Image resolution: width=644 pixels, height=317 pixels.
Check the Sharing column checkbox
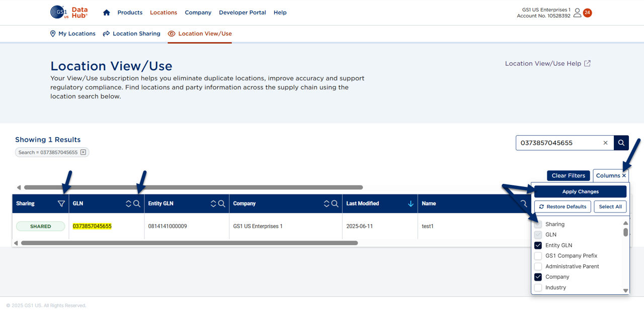pyautogui.click(x=538, y=224)
